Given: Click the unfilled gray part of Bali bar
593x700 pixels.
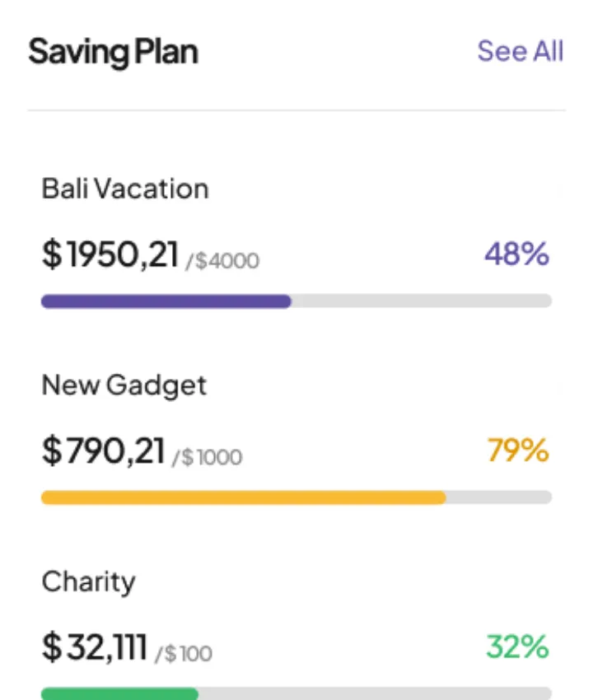Looking at the screenshot, I should pos(422,301).
